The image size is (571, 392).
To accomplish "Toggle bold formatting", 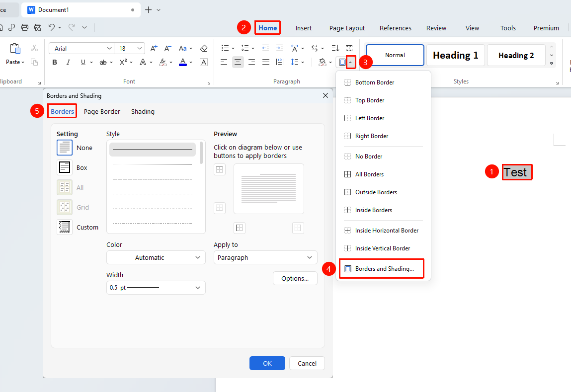I will point(55,62).
